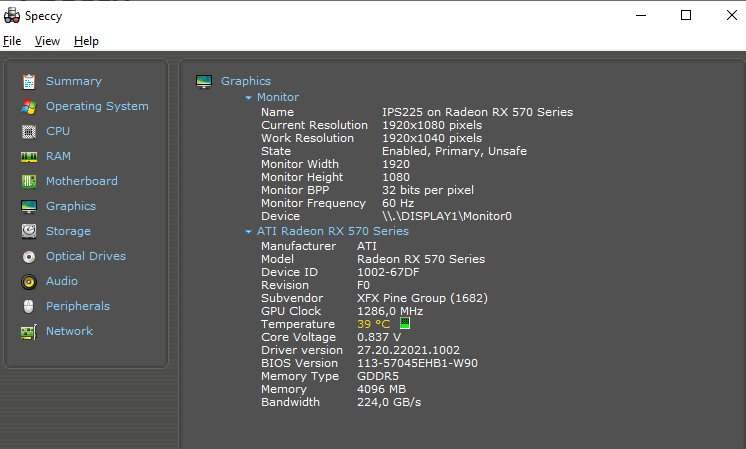The image size is (746, 449).
Task: Click the CPU chip icon
Action: point(29,131)
